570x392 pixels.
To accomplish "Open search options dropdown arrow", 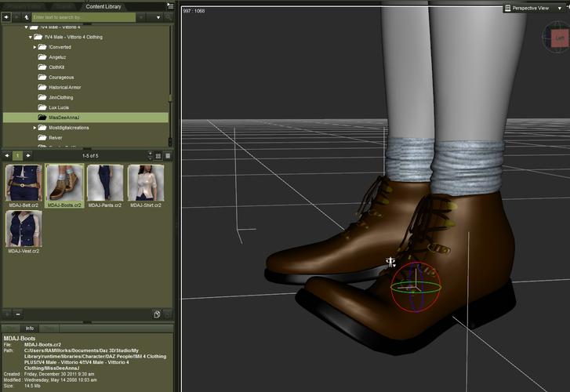I will [x=159, y=16].
